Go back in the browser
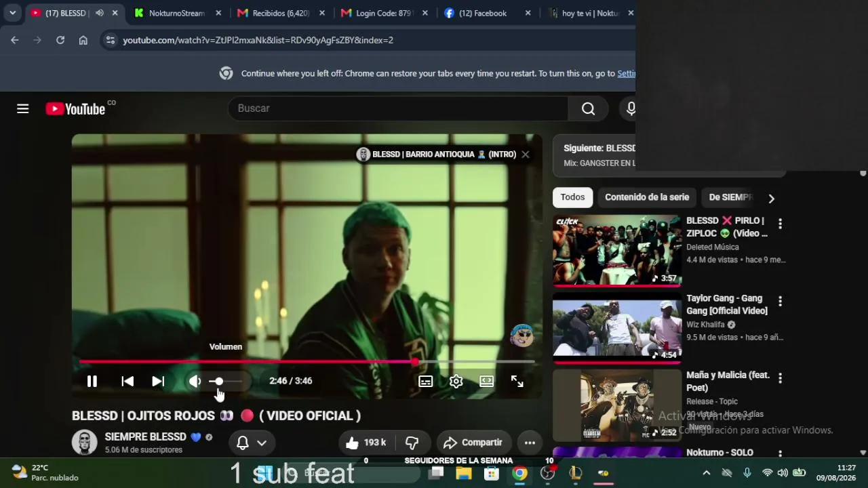This screenshot has width=868, height=488. point(15,40)
